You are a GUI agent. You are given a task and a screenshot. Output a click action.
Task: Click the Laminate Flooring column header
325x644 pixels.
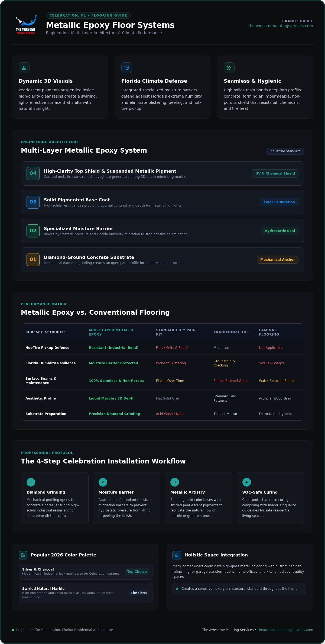(269, 332)
